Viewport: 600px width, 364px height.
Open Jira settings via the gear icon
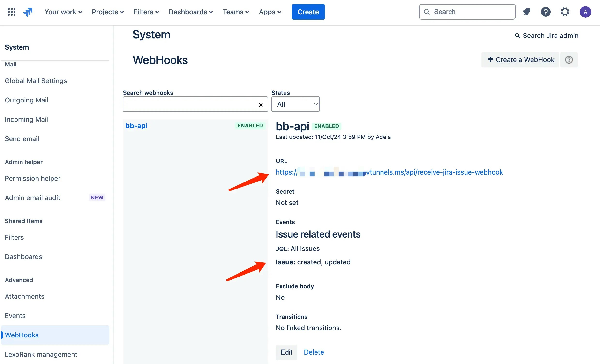[x=565, y=12]
